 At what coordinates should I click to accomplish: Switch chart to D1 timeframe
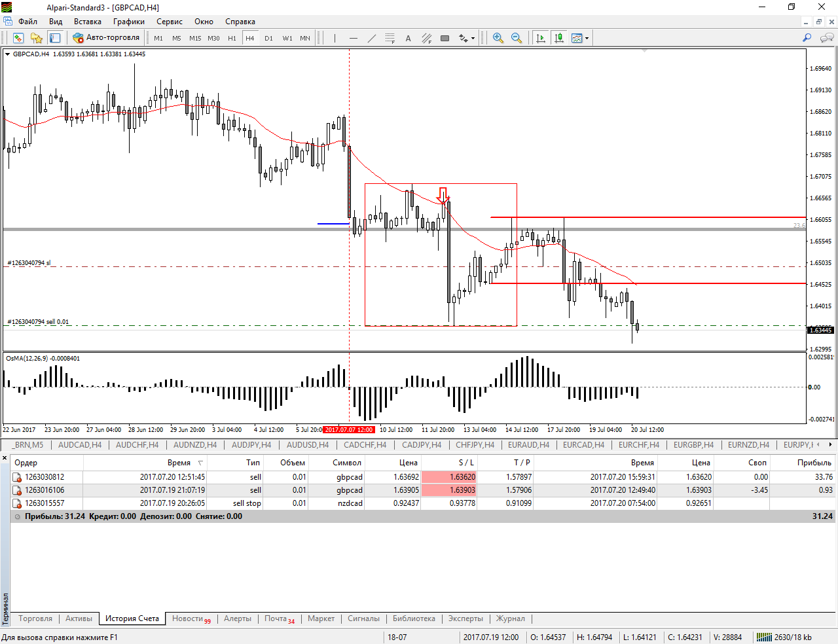pos(268,38)
